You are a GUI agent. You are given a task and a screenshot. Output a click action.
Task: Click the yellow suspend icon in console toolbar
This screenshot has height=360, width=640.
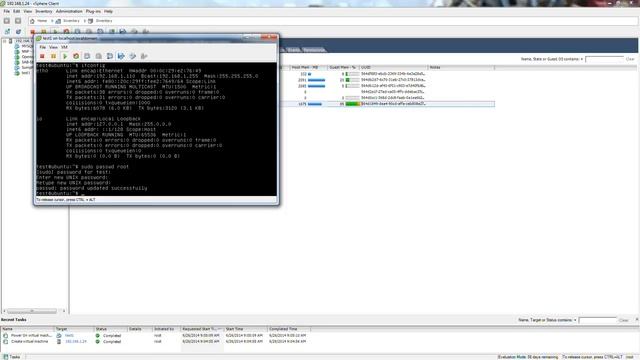53,56
